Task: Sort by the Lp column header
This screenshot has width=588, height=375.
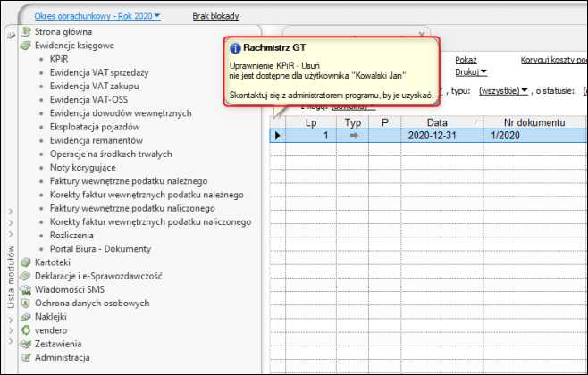Action: pos(311,122)
